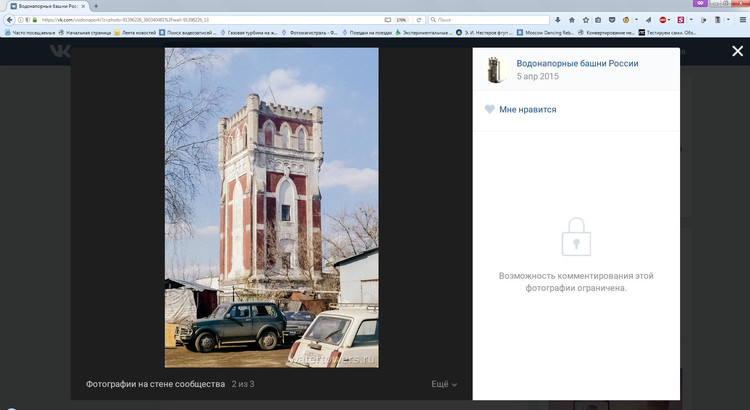Go back with the browser back arrow
This screenshot has width=750, height=410.
tap(10, 20)
